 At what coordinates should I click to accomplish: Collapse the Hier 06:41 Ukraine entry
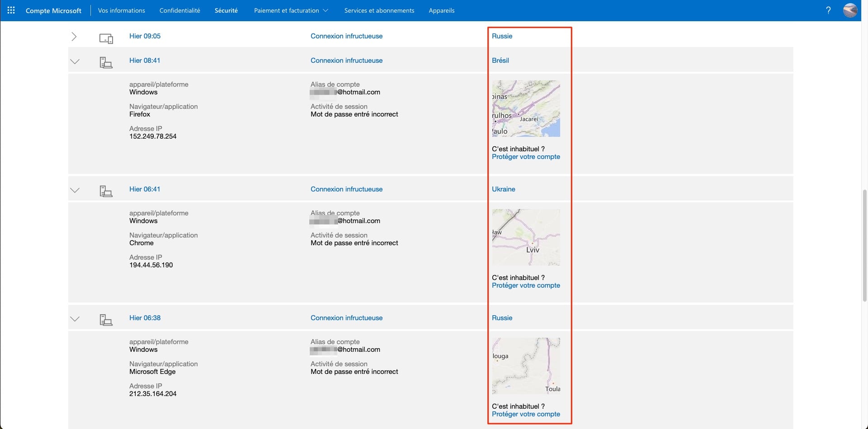click(75, 190)
